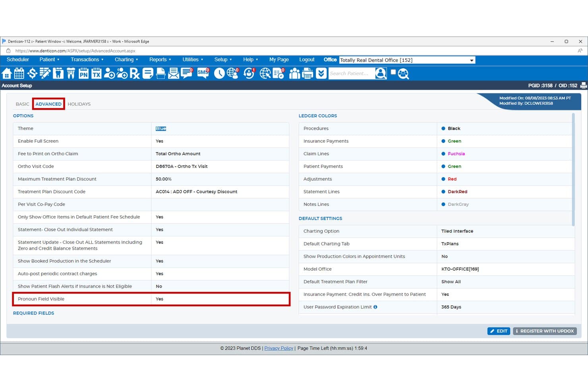Screen dimensions: 588x392
Task: Click the EDIT button
Action: (x=499, y=331)
